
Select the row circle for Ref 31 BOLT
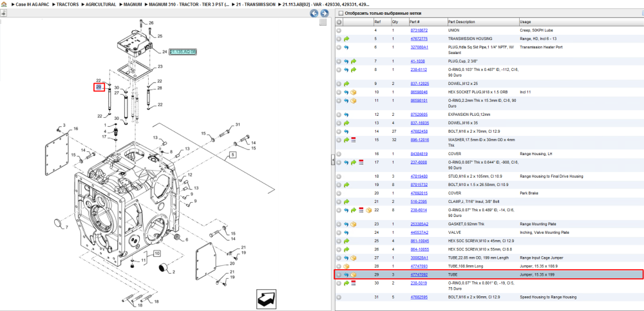339,297
